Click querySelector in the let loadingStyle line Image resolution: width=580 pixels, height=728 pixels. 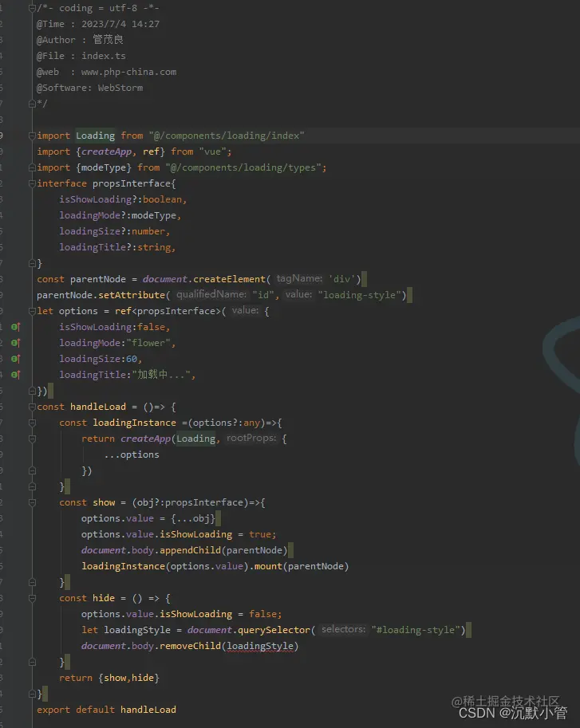coord(274,630)
